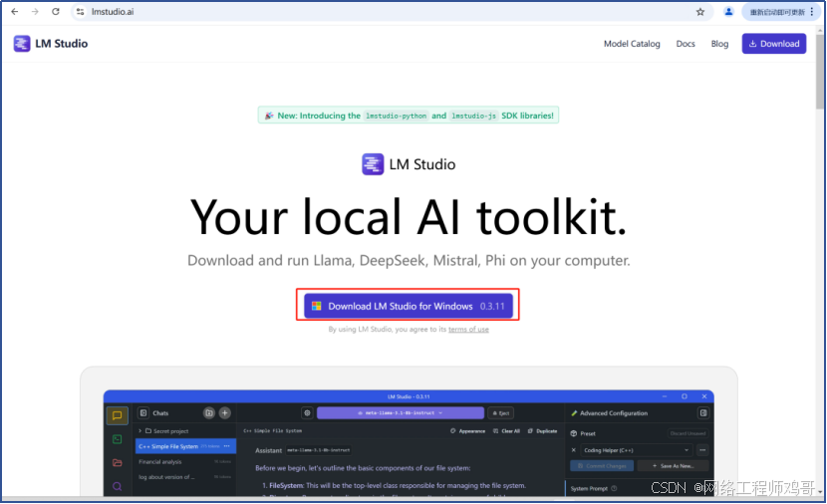Click the Preset cube icon
Image resolution: width=827 pixels, height=504 pixels.
(574, 433)
